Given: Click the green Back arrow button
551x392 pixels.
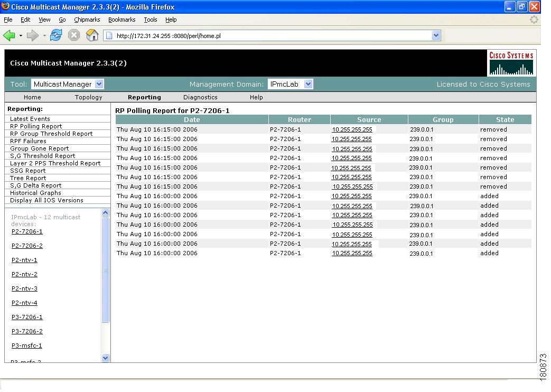Looking at the screenshot, I should (9, 35).
